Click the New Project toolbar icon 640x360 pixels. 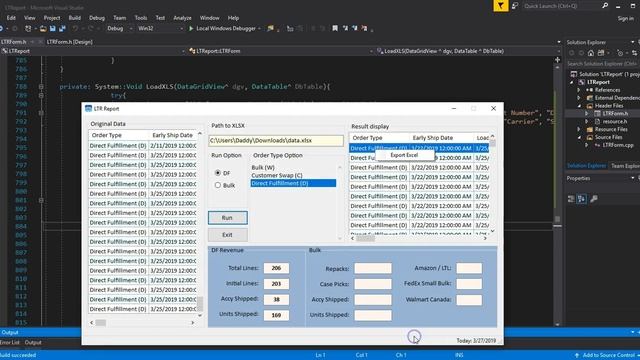28,29
